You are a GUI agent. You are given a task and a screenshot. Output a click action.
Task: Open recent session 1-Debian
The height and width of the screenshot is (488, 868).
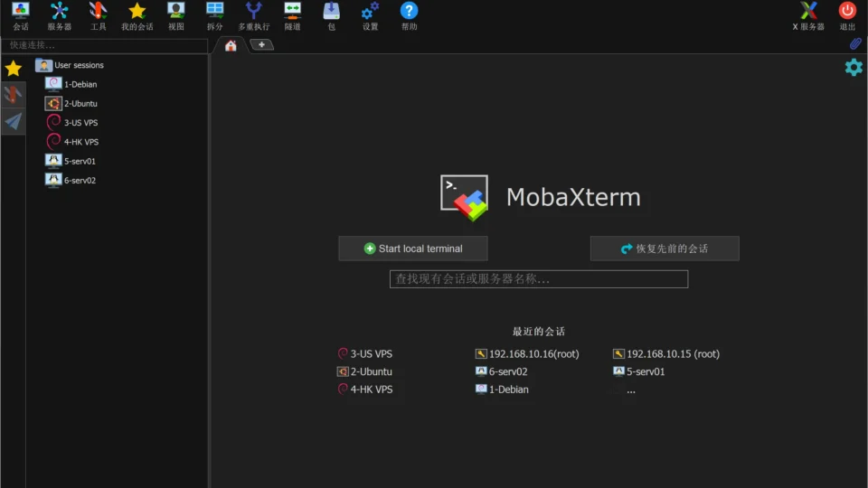(x=502, y=389)
